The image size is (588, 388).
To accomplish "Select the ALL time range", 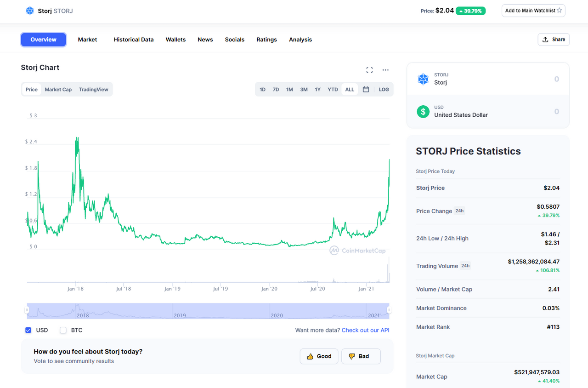I will pos(350,90).
